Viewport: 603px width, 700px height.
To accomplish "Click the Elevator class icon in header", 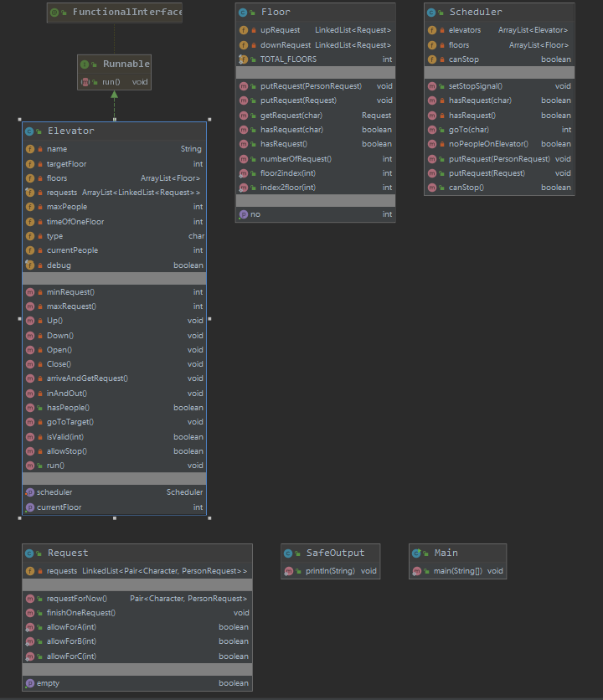I will pyautogui.click(x=30, y=131).
